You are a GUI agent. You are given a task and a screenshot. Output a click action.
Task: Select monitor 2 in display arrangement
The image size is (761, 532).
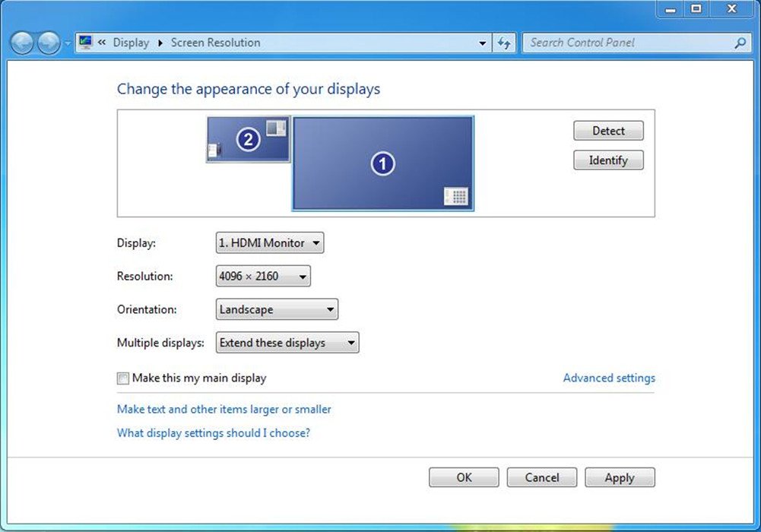coord(248,139)
